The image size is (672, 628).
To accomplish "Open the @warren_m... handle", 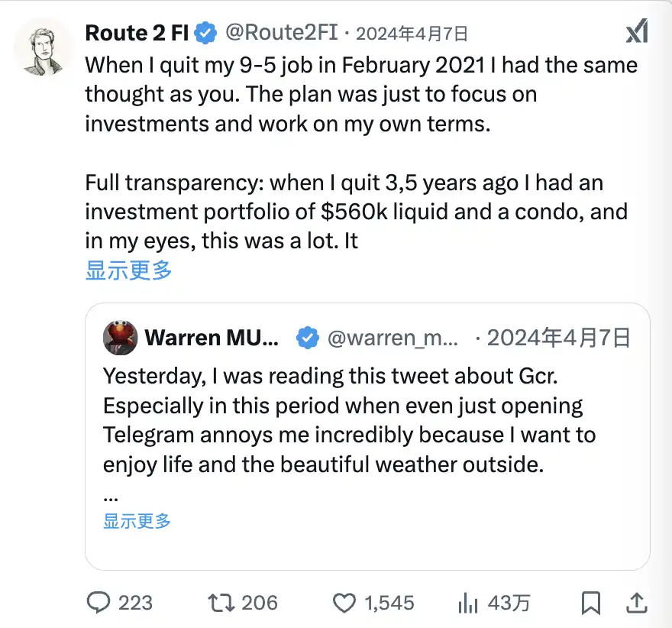I will pyautogui.click(x=393, y=338).
